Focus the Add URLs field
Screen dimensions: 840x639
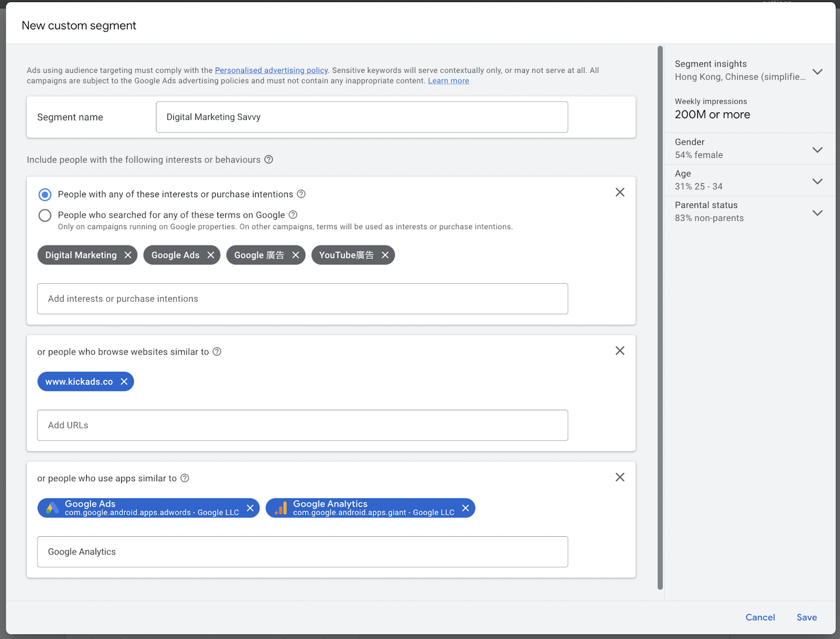click(302, 425)
